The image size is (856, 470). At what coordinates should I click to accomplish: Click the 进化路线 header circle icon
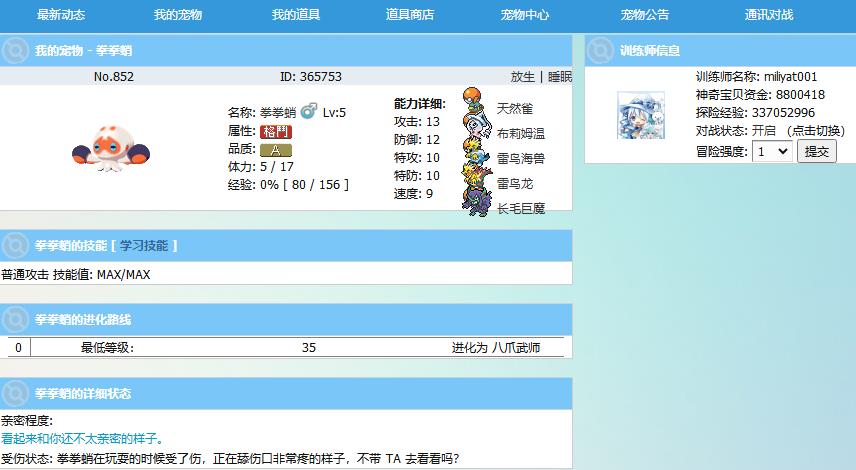(x=15, y=319)
